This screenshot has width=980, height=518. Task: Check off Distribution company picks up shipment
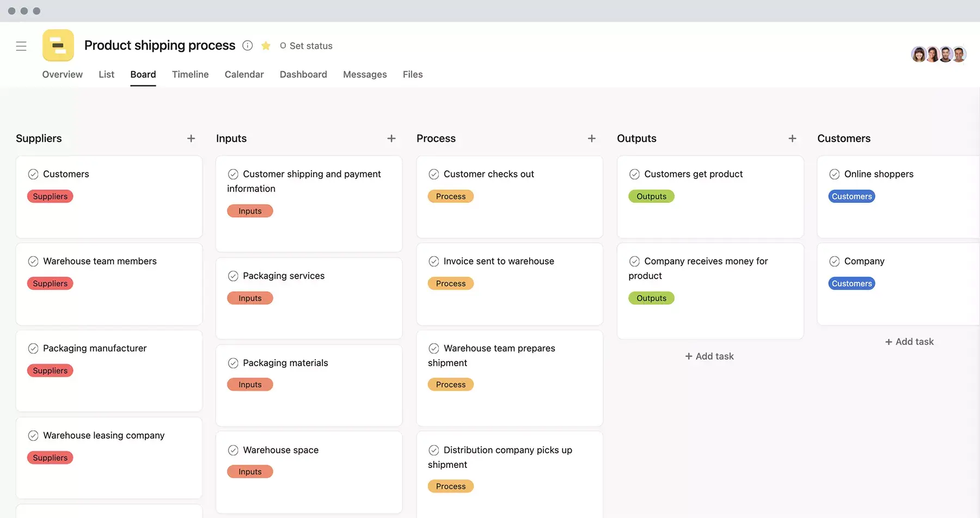pyautogui.click(x=434, y=450)
